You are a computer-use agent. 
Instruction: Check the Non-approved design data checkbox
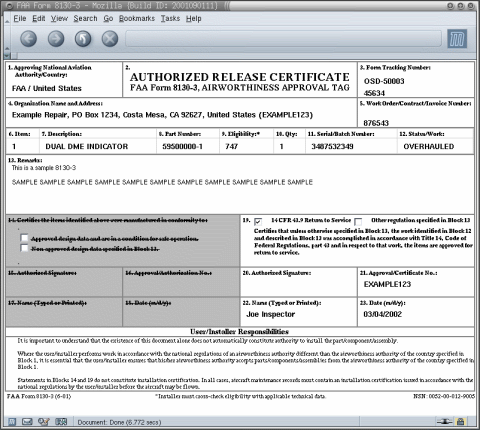point(24,248)
